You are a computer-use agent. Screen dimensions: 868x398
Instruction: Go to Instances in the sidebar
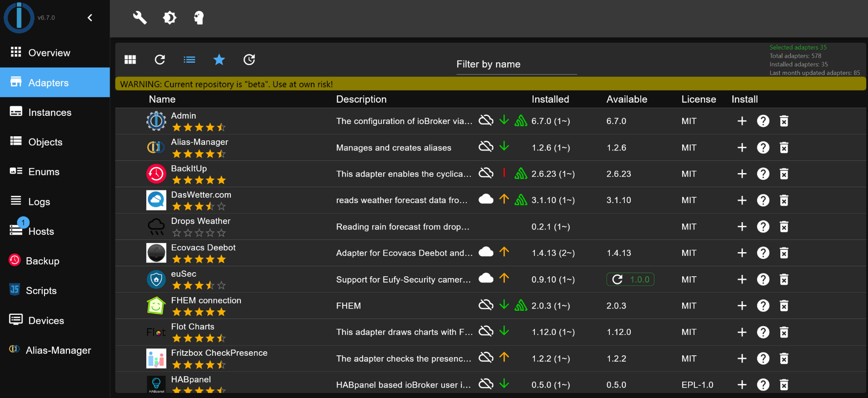pyautogui.click(x=55, y=112)
